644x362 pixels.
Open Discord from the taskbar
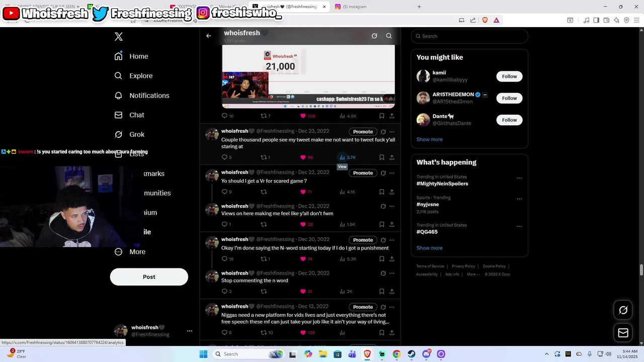tap(427, 354)
